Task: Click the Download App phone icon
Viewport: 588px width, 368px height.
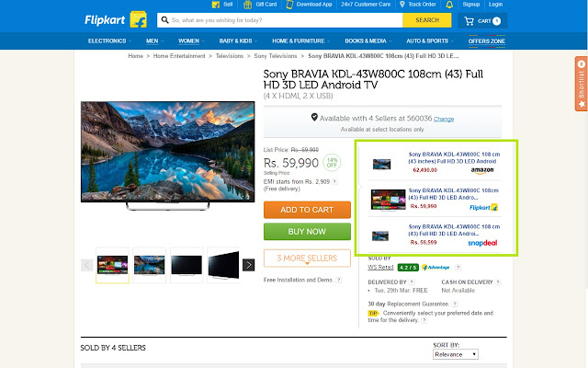Action: coord(289,5)
